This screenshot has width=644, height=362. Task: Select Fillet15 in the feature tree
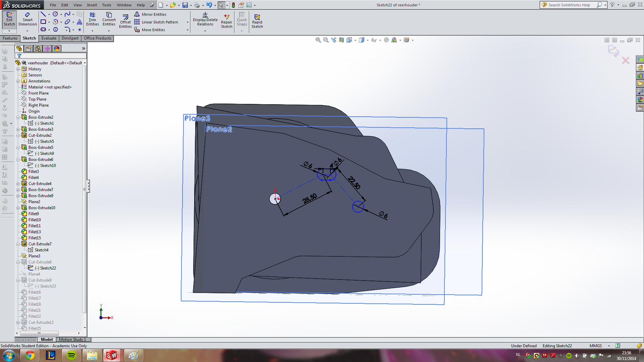click(35, 238)
